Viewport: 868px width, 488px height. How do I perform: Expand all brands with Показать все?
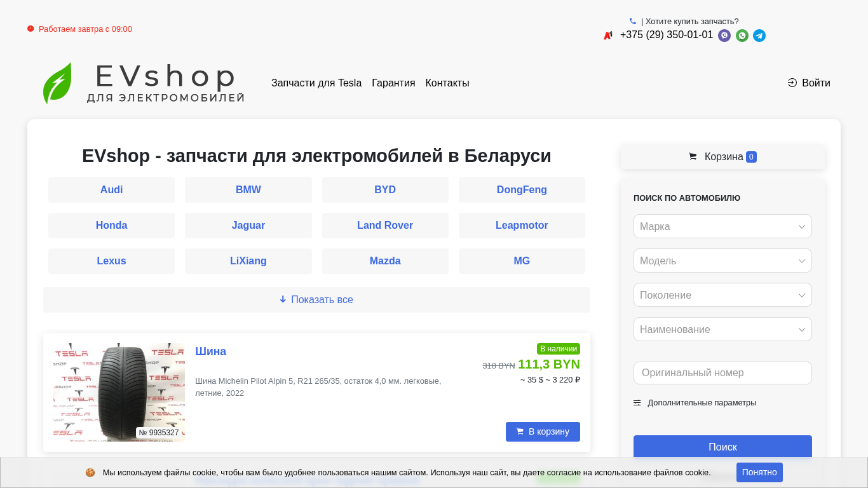(316, 300)
